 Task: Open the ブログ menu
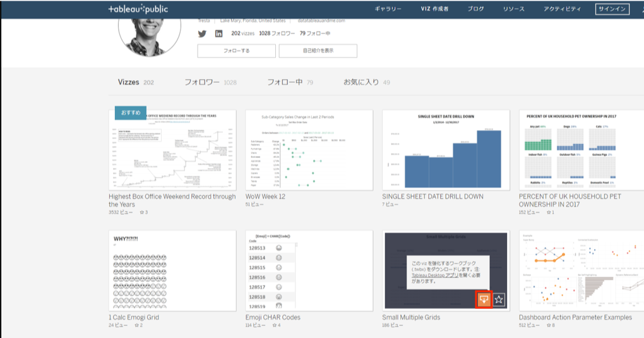pyautogui.click(x=475, y=9)
